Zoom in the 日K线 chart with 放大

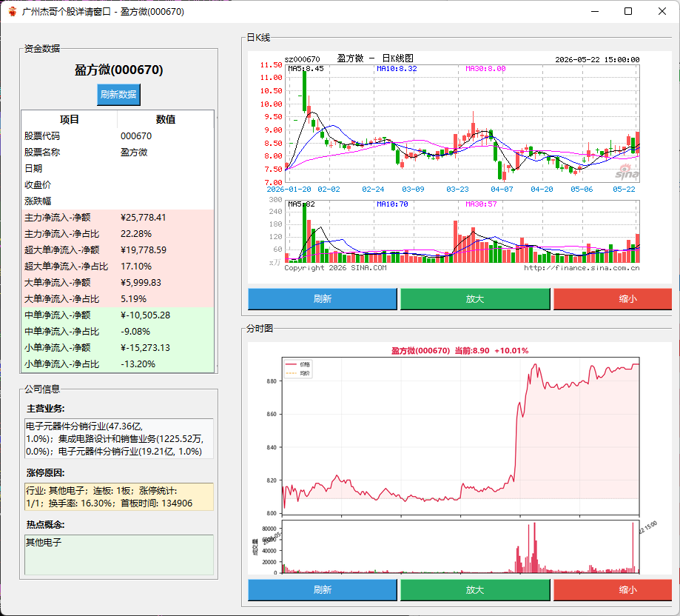pyautogui.click(x=475, y=299)
